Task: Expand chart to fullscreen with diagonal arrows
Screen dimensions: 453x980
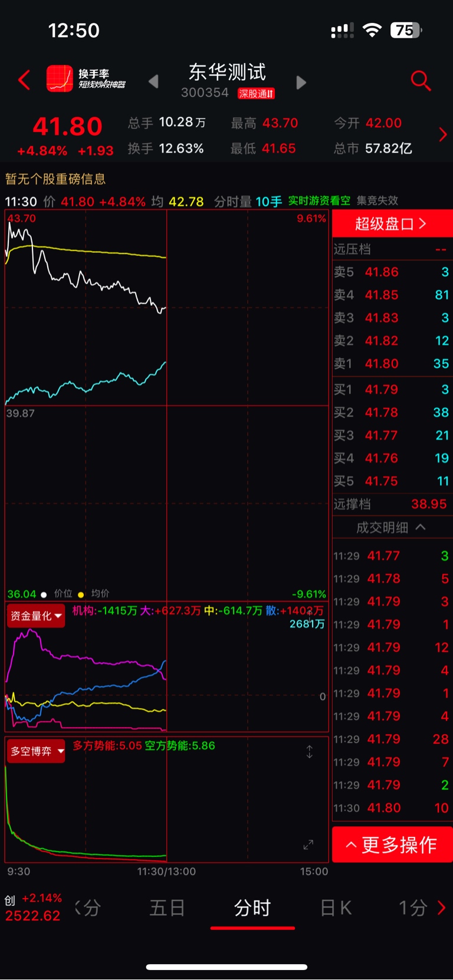Action: click(308, 844)
